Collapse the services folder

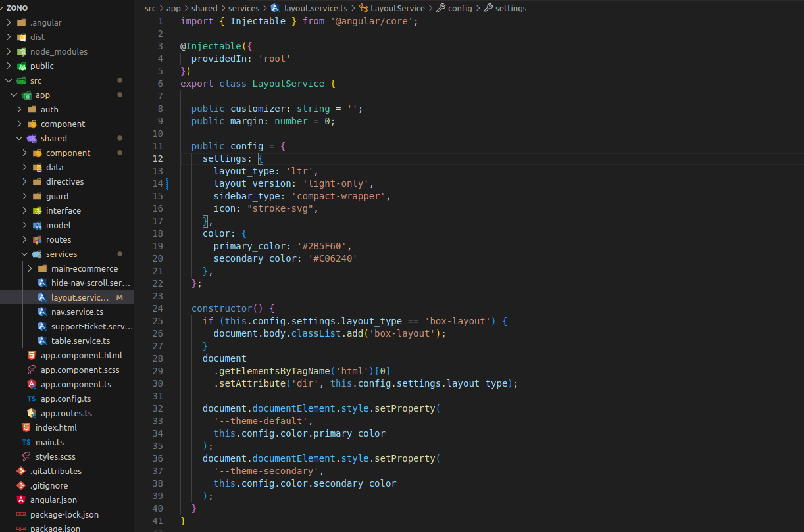pos(24,254)
